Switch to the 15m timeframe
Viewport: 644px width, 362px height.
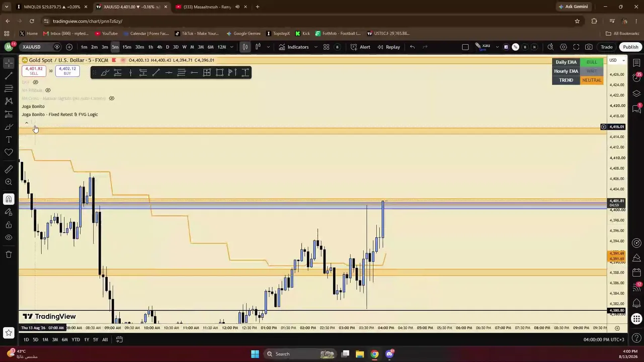127,47
